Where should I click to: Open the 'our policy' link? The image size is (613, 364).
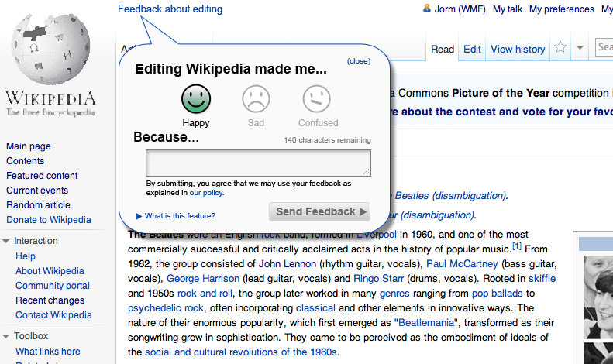[x=206, y=193]
